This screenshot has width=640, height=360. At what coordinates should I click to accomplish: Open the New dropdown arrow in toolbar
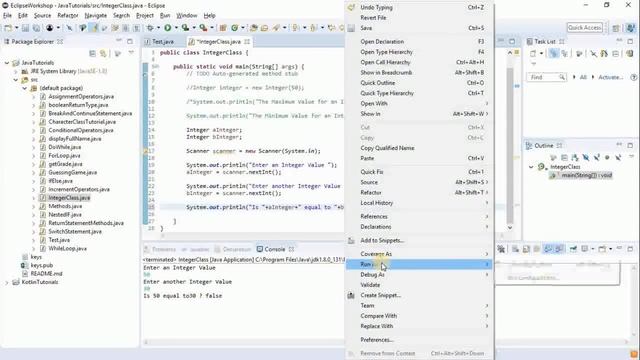[x=16, y=28]
